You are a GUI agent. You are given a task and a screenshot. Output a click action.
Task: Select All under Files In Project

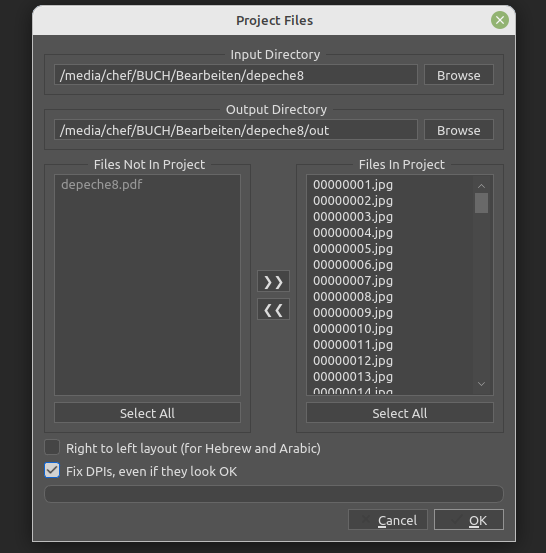400,413
